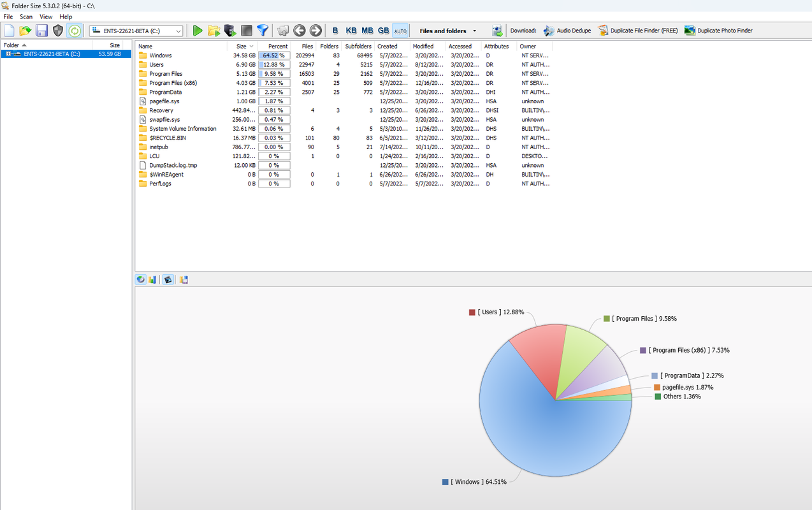
Task: Click the shield icon in the toolbar
Action: [58, 31]
